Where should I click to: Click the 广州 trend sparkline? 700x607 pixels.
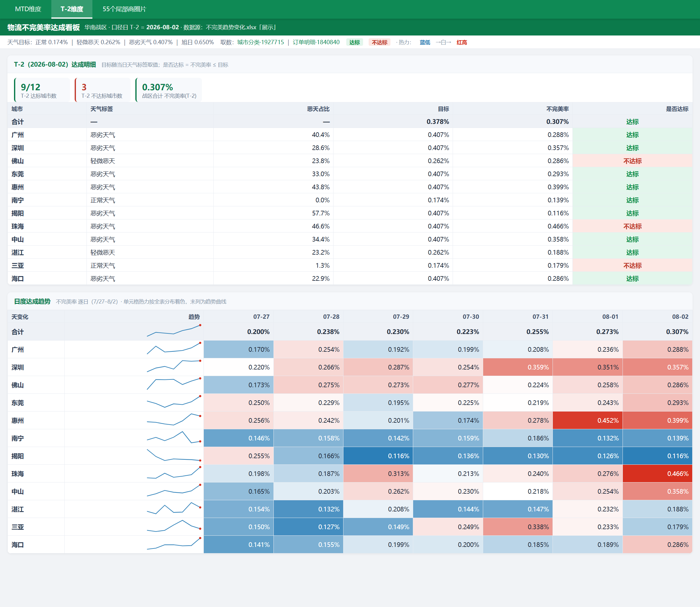click(x=174, y=349)
